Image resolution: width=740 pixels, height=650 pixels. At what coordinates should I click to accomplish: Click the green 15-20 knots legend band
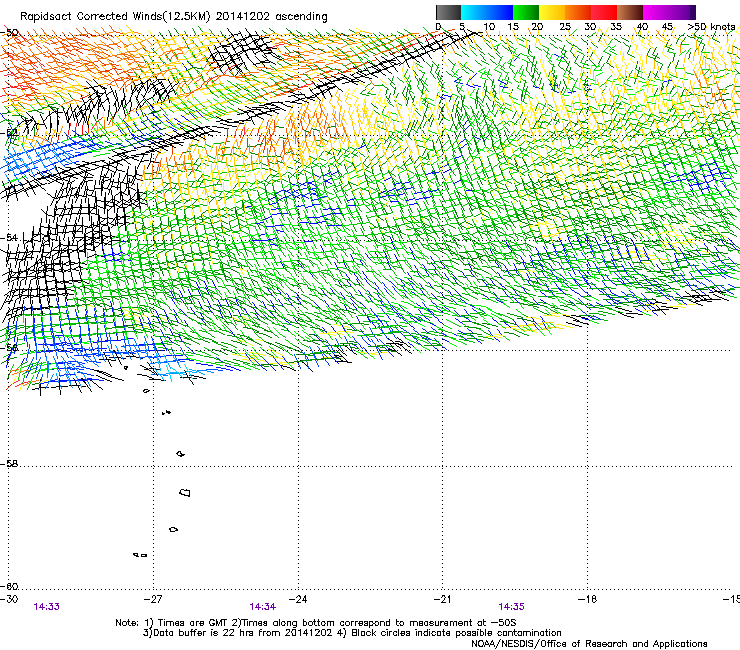point(526,12)
